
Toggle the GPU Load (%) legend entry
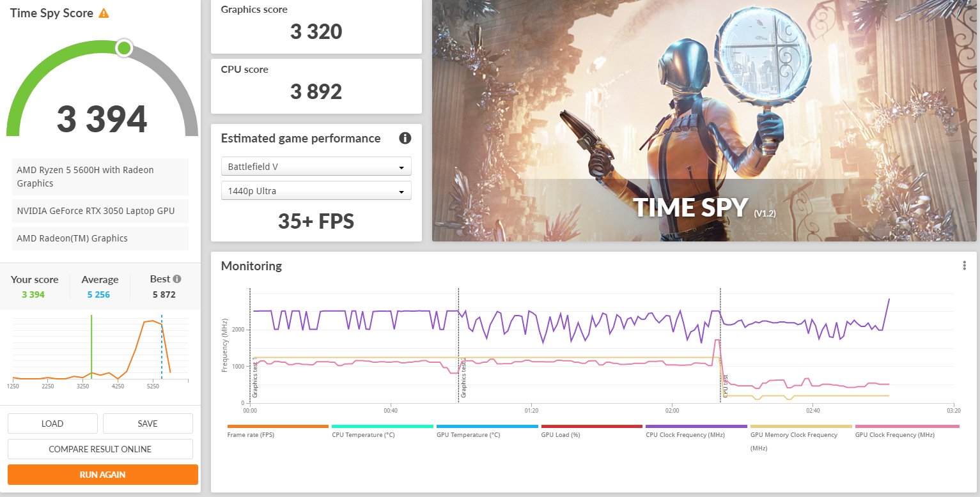591,431
